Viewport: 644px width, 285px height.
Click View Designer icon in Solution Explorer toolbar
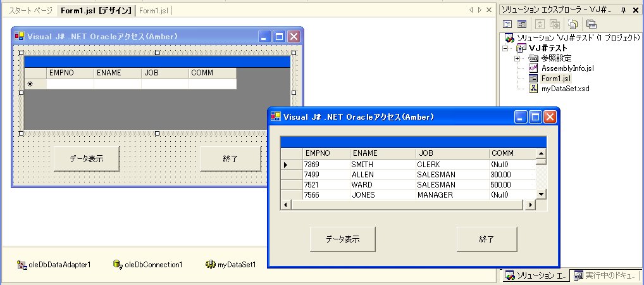pos(522,24)
